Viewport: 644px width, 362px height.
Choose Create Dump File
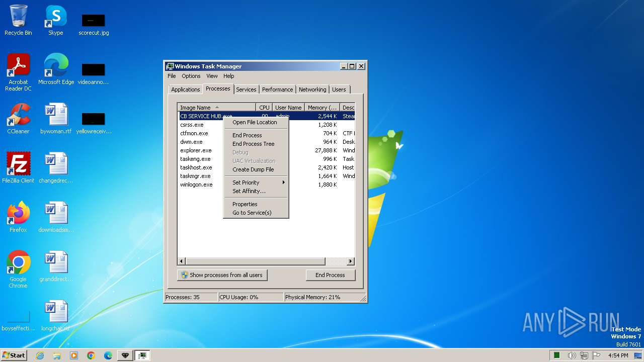[256, 169]
